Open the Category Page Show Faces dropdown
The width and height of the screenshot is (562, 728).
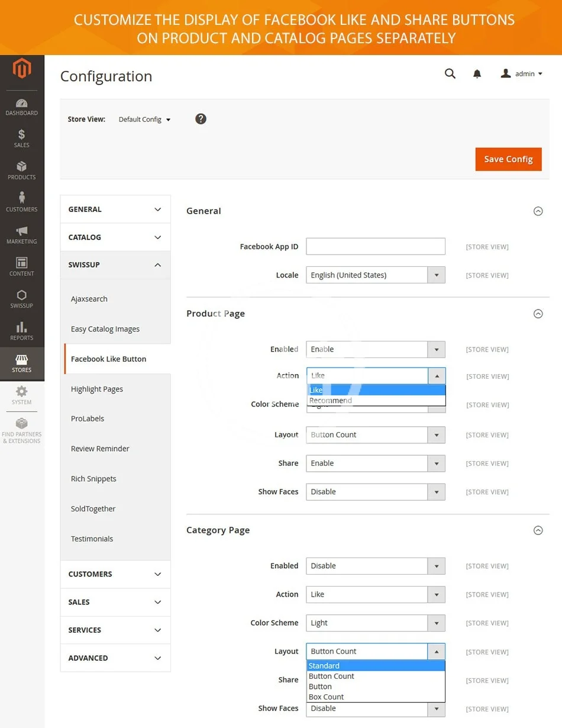click(x=376, y=709)
